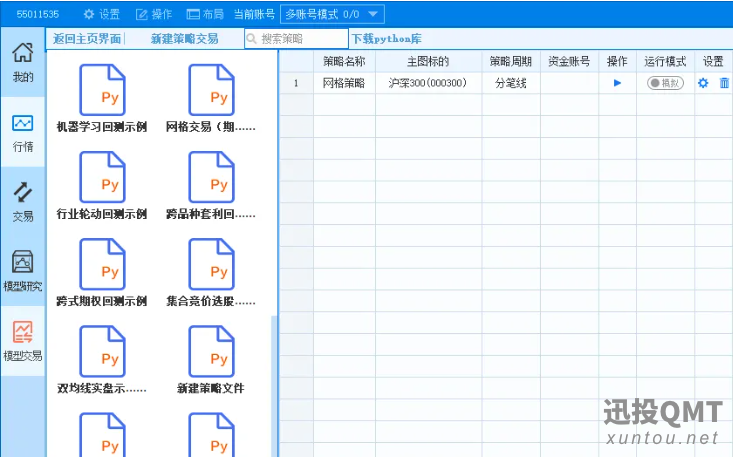Image resolution: width=733 pixels, height=457 pixels.
Task: Click the 主图标的 column header
Action: click(x=428, y=61)
